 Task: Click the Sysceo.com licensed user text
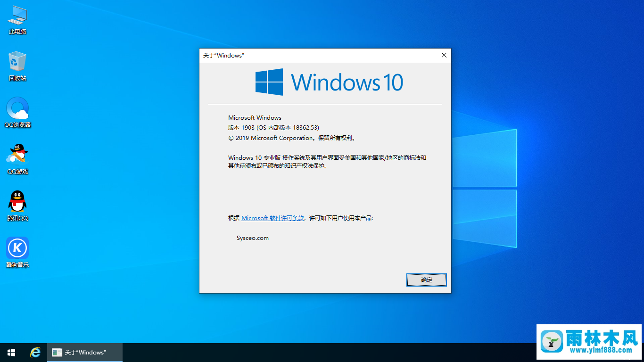253,238
